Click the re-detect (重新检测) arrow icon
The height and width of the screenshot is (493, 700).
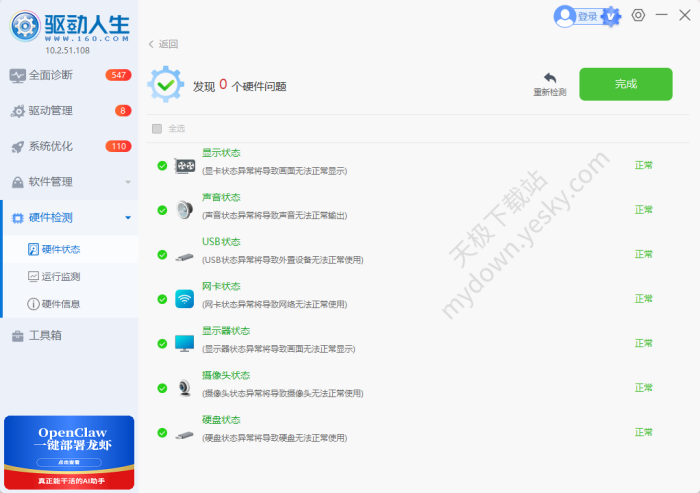coord(549,78)
